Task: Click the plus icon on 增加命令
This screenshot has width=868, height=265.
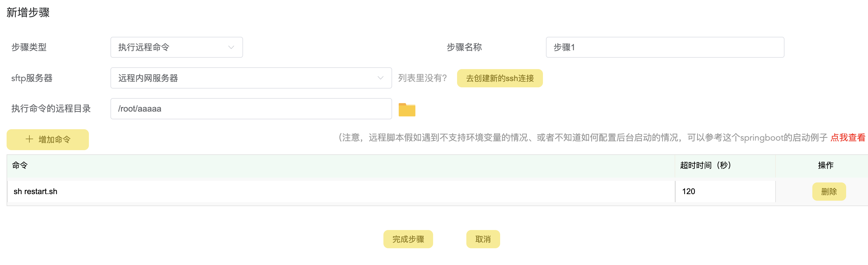Action: 29,139
